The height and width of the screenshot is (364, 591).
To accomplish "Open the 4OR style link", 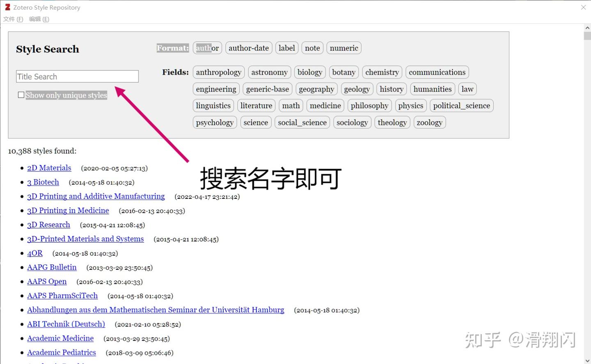I will click(x=35, y=253).
